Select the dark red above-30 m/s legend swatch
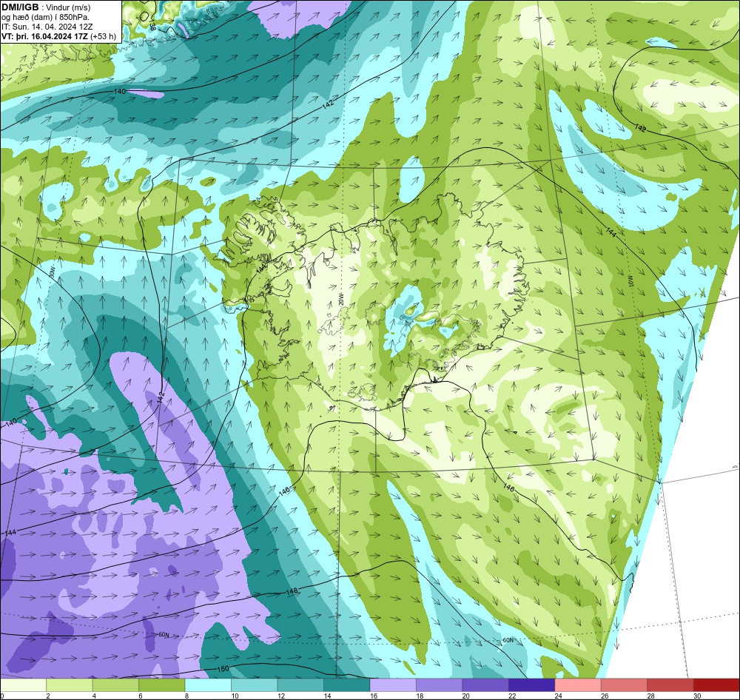Screen dimensions: 740x700 tap(717, 685)
